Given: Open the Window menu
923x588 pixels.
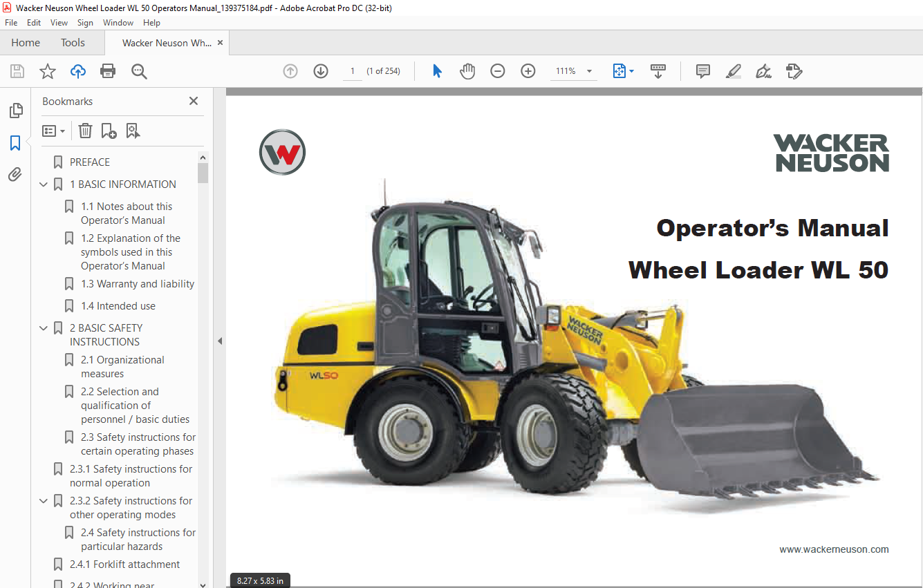Looking at the screenshot, I should 118,23.
